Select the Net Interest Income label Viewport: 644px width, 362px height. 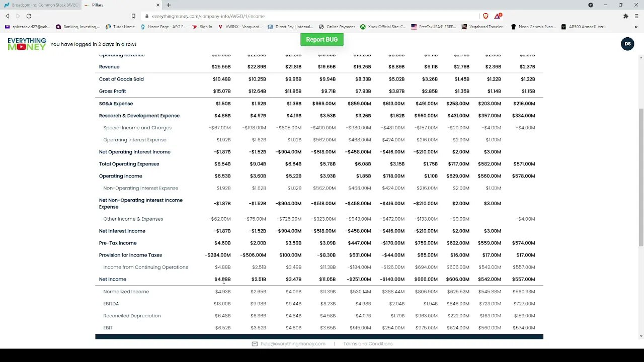click(x=122, y=231)
